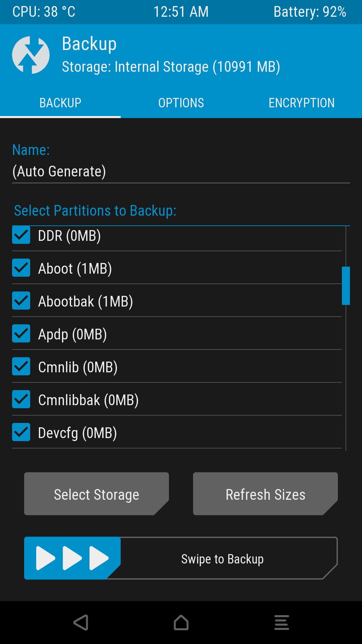Image resolution: width=362 pixels, height=644 pixels.
Task: Click the Refresh Sizes button
Action: (x=265, y=494)
